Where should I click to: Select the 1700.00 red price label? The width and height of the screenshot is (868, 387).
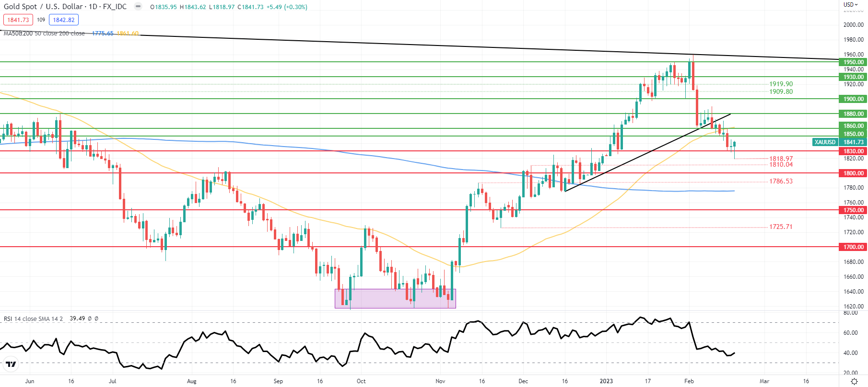[854, 247]
